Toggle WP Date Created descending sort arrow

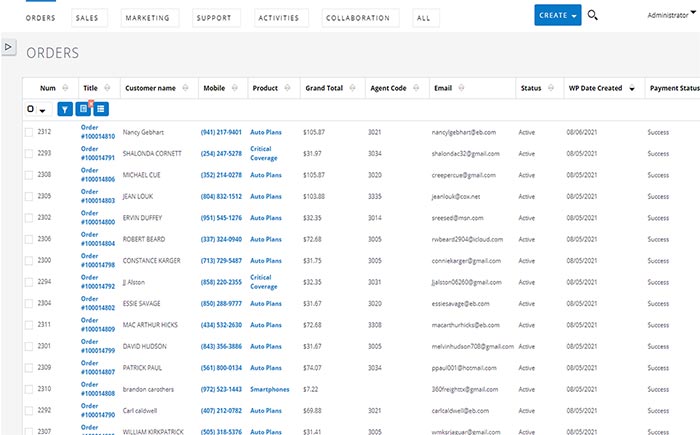[632, 88]
